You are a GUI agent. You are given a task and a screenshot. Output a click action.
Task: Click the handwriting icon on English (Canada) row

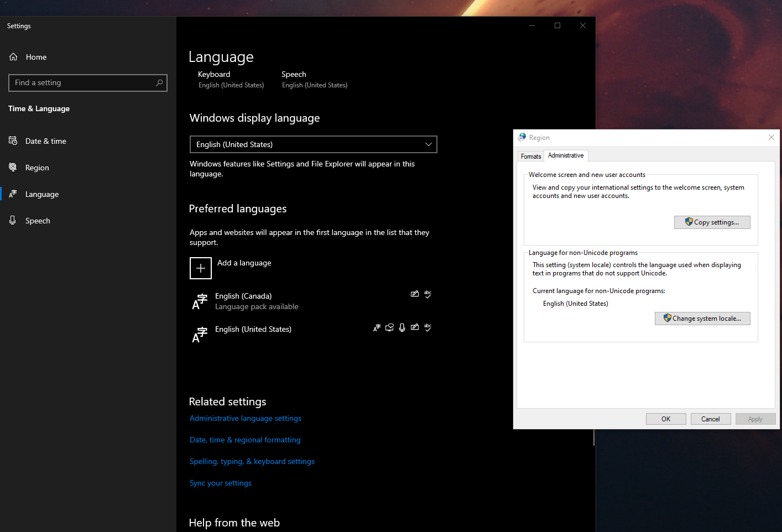click(x=415, y=294)
